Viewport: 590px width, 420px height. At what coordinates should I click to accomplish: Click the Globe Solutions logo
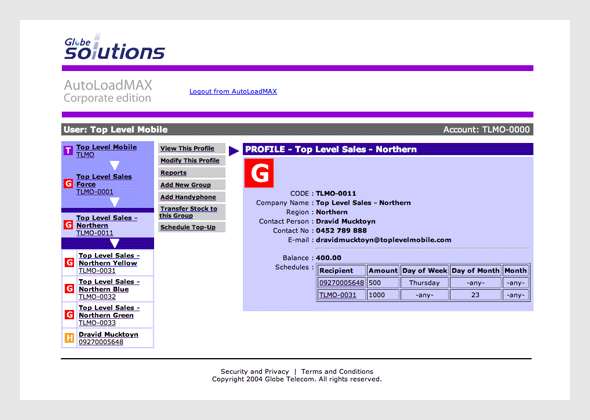[114, 47]
